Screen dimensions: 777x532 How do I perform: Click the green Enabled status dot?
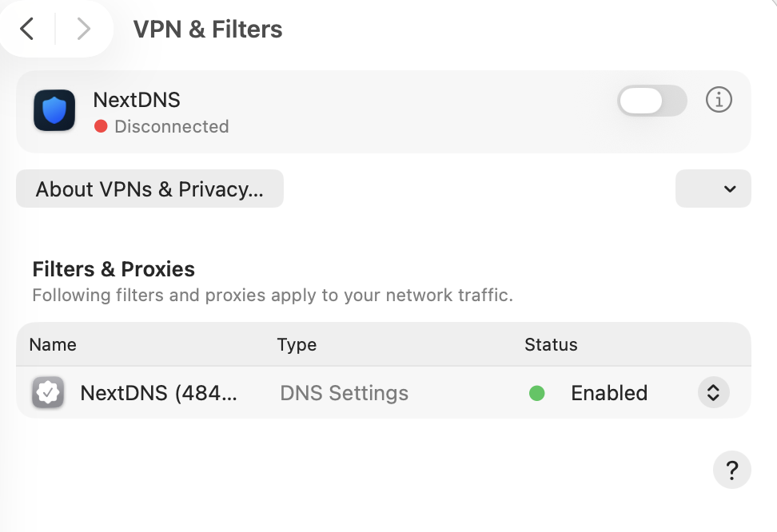pos(537,393)
